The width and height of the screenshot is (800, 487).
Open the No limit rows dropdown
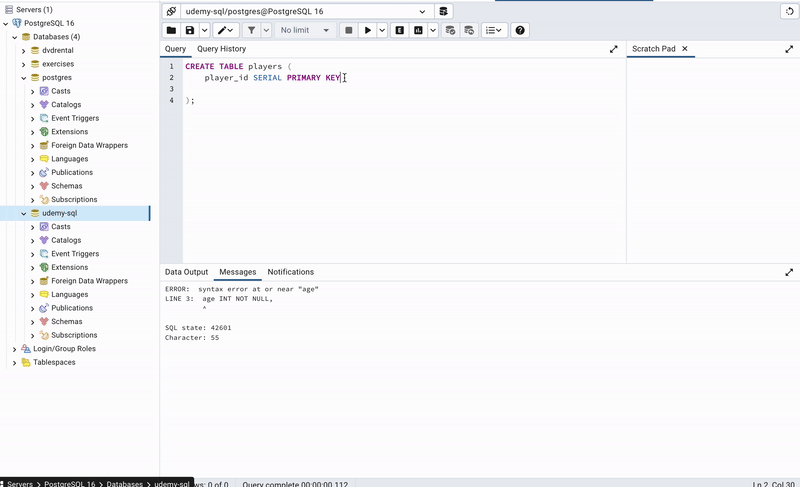(x=305, y=30)
